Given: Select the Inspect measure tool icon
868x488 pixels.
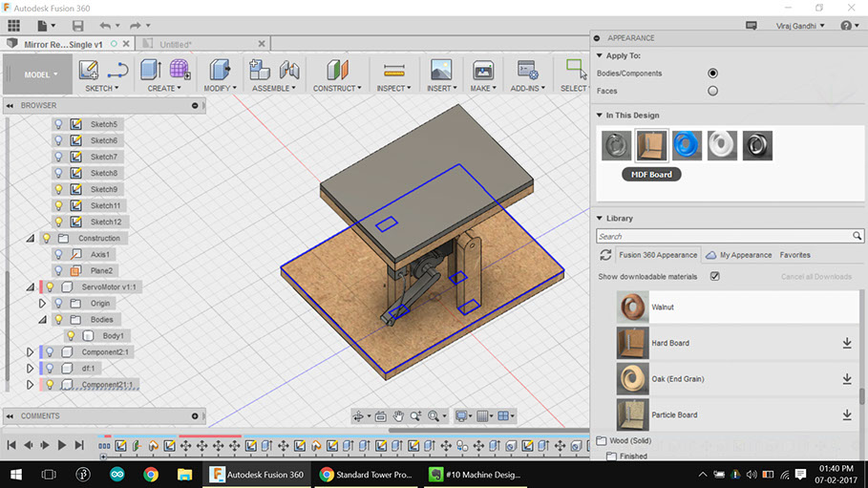Looking at the screenshot, I should [393, 70].
